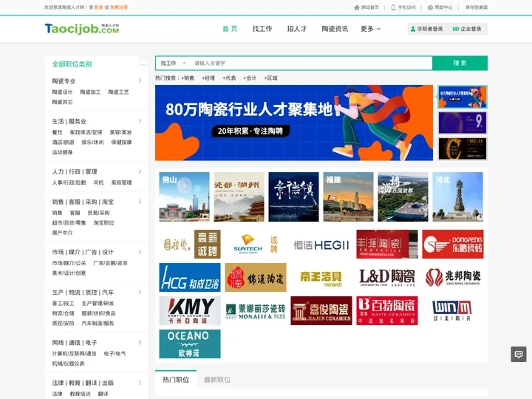Image resolution: width=532 pixels, height=399 pixels.
Task: Open the 百特陶瓷 Baite Ceramics logo
Action: [386, 310]
